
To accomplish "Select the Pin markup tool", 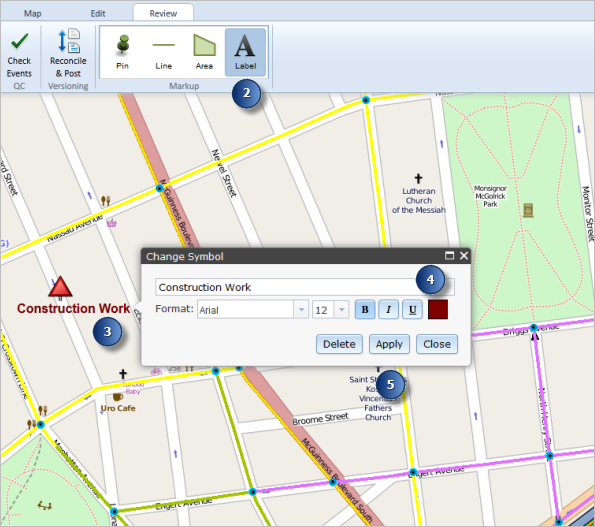I will pos(122,52).
